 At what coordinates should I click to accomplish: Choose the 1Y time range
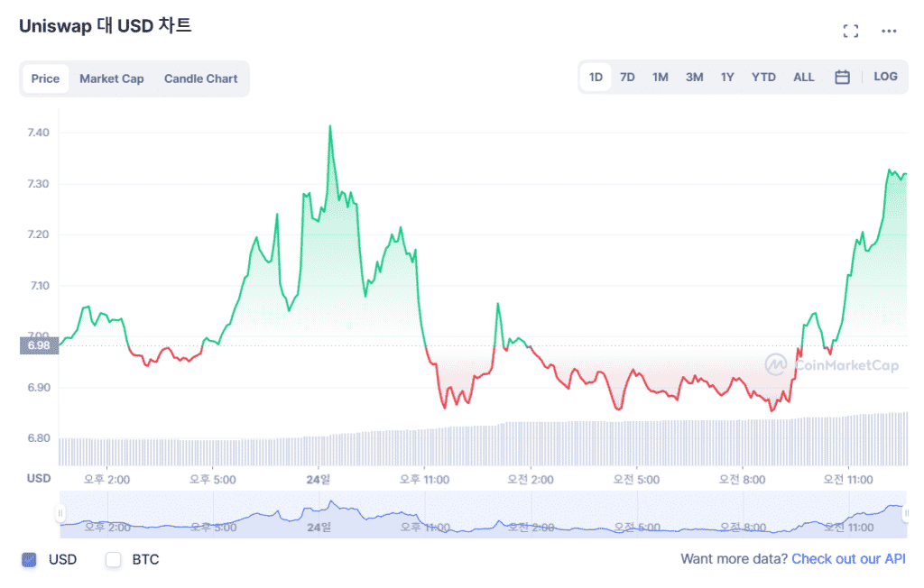coord(727,78)
